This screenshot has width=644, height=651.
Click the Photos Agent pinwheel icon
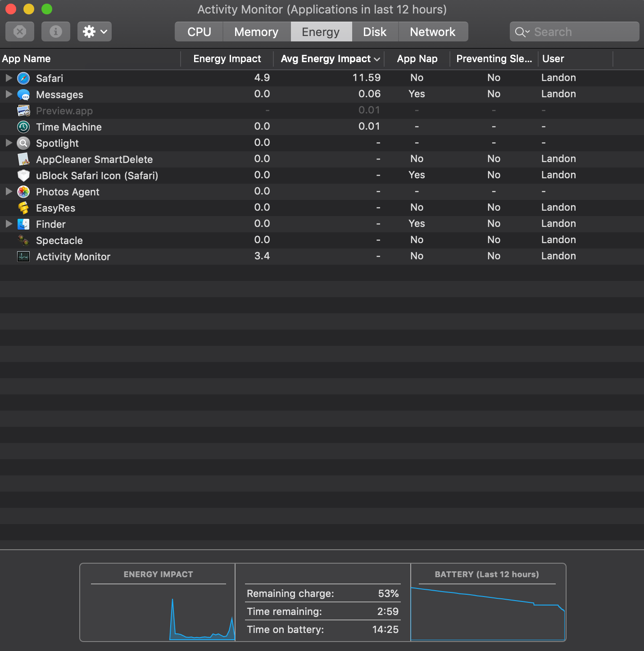(x=23, y=192)
